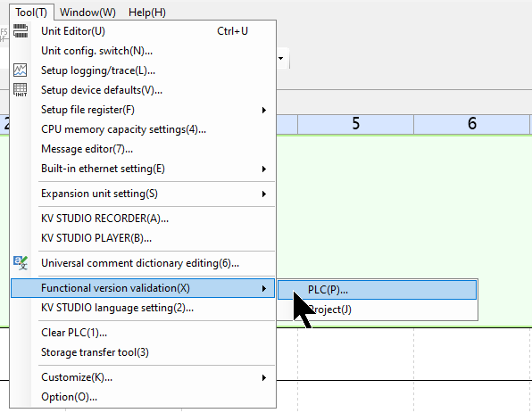Click the Unit Editor icon

21,31
